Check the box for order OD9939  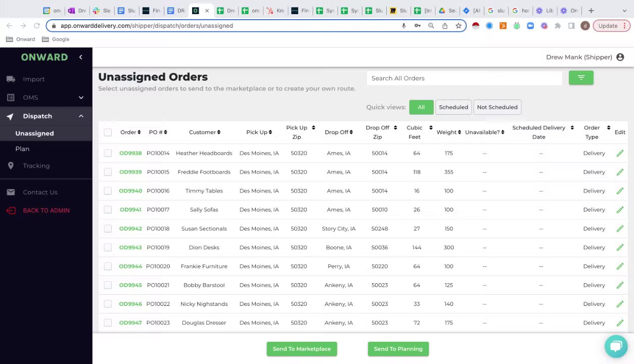[108, 172]
